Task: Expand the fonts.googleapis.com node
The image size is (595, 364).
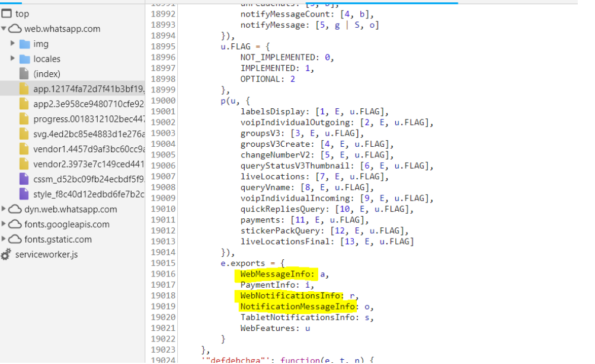Action: (x=4, y=224)
